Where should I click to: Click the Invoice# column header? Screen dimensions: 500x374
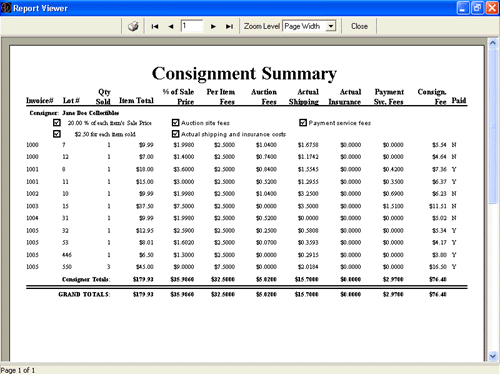click(40, 100)
